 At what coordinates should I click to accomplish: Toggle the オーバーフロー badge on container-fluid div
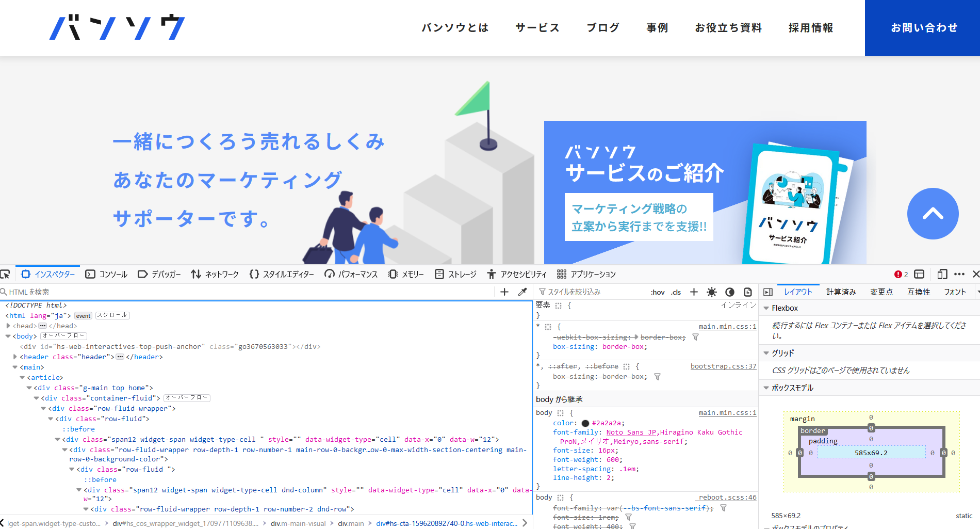pos(187,398)
